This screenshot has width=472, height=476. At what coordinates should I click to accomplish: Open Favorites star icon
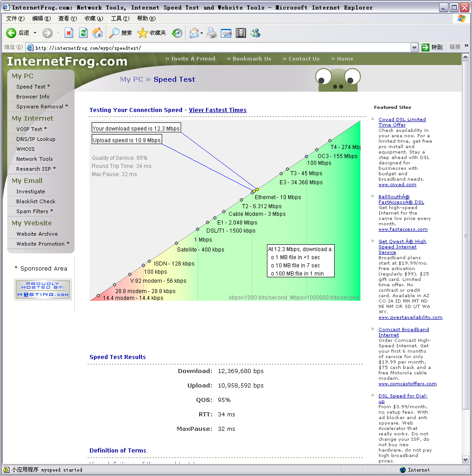pos(142,33)
